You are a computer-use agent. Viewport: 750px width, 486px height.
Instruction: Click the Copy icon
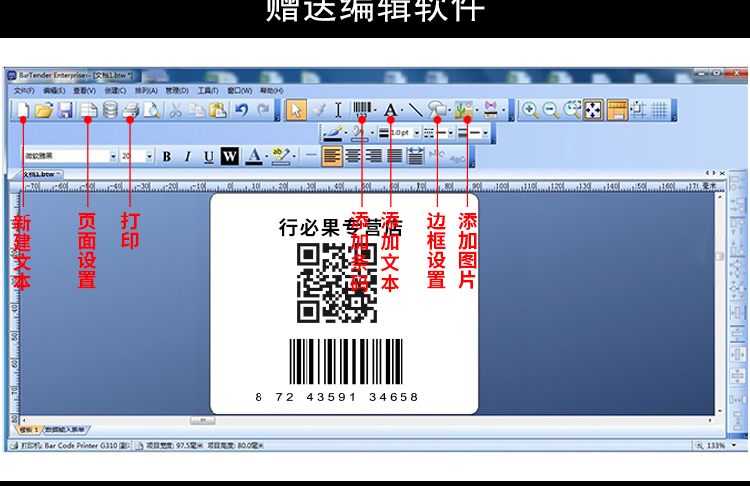coord(197,110)
